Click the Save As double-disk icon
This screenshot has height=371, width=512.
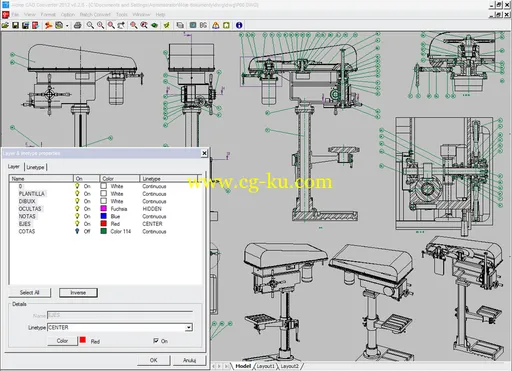(x=25, y=25)
